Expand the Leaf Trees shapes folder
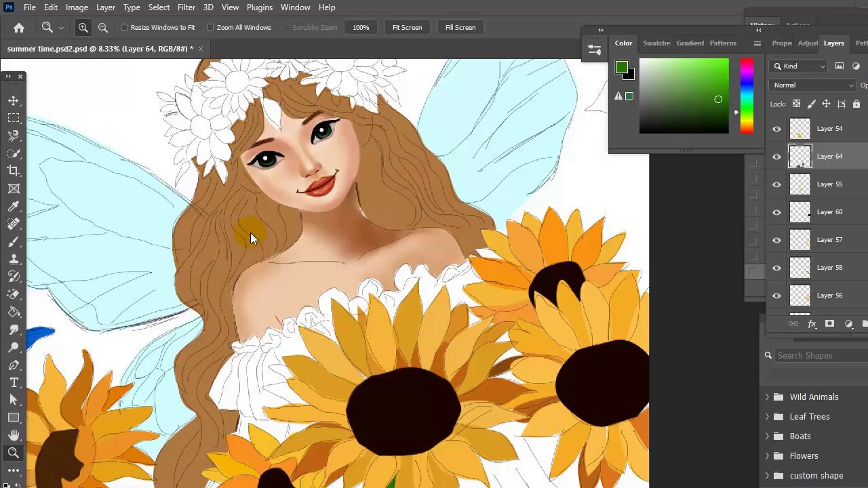868x488 pixels. click(768, 417)
